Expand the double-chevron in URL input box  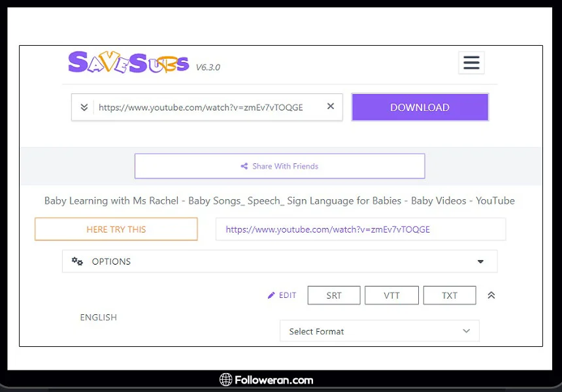coord(84,107)
